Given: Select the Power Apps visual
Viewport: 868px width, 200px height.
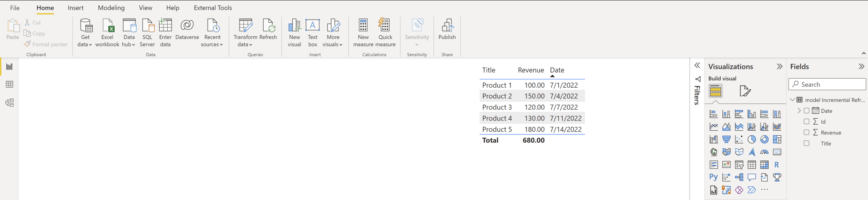Looking at the screenshot, I should pos(739,190).
